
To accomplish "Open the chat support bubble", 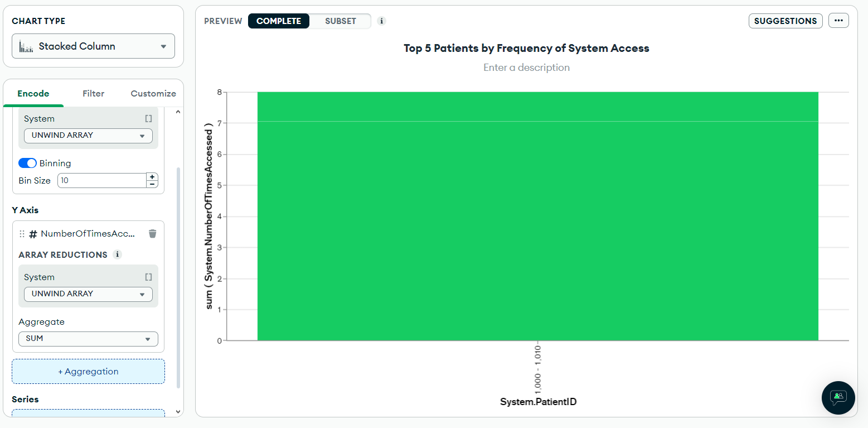I will pos(838,398).
